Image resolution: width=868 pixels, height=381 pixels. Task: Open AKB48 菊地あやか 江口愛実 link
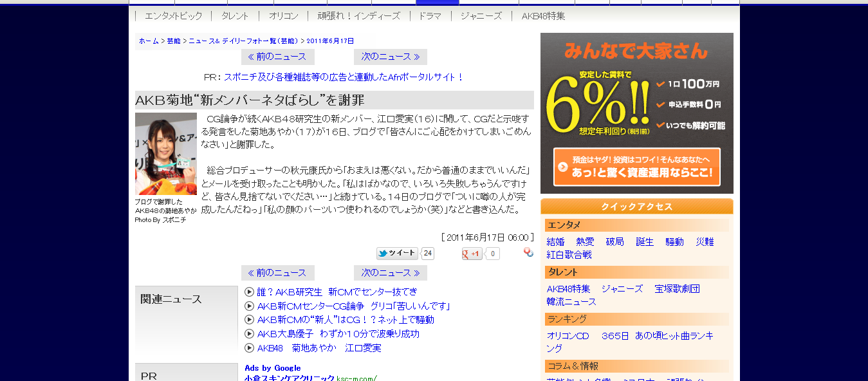click(319, 348)
